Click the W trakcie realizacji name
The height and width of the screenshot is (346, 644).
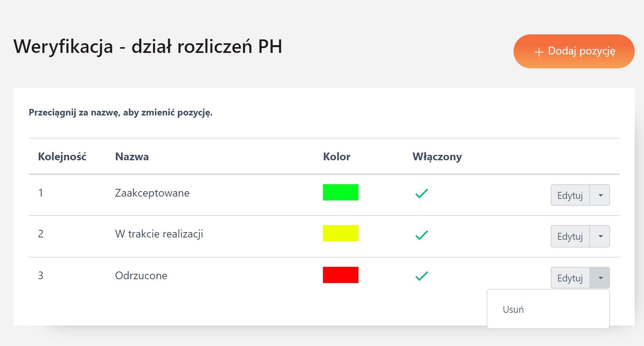click(x=159, y=234)
